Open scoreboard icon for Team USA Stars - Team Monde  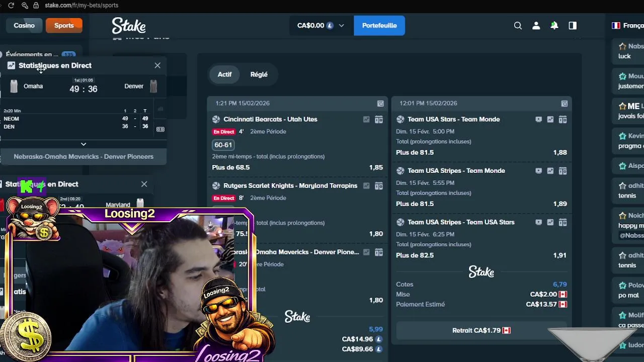(x=563, y=120)
